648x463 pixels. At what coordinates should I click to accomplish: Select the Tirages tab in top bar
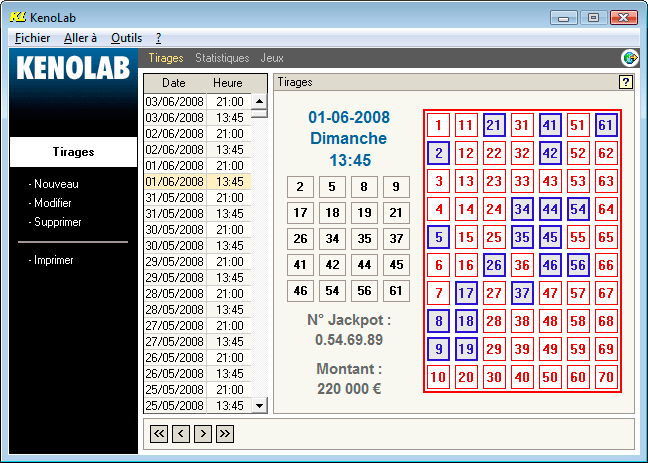166,58
